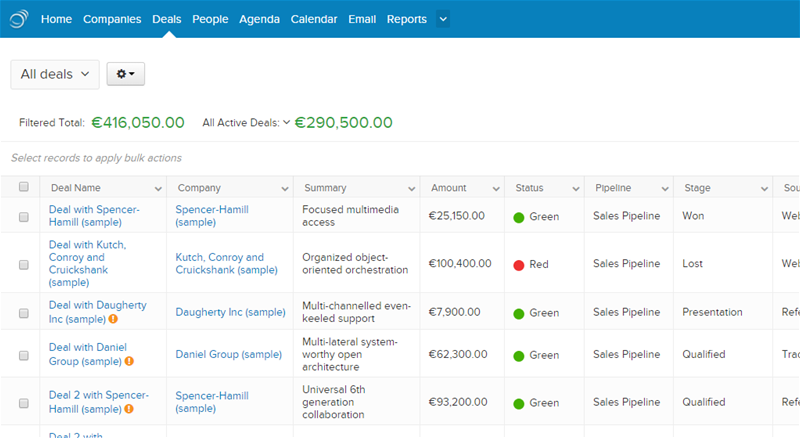
Task: Go to the Companies tab
Action: click(112, 19)
